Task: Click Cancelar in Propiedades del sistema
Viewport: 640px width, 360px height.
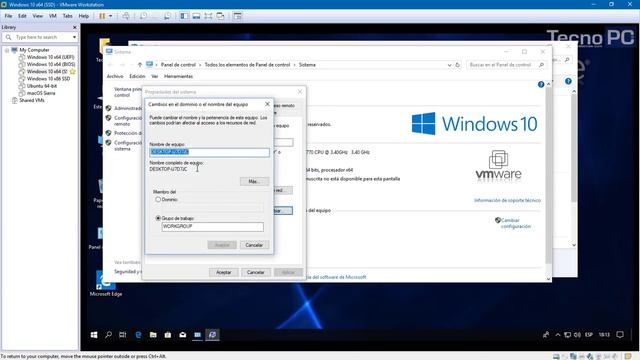Action: [x=256, y=272]
